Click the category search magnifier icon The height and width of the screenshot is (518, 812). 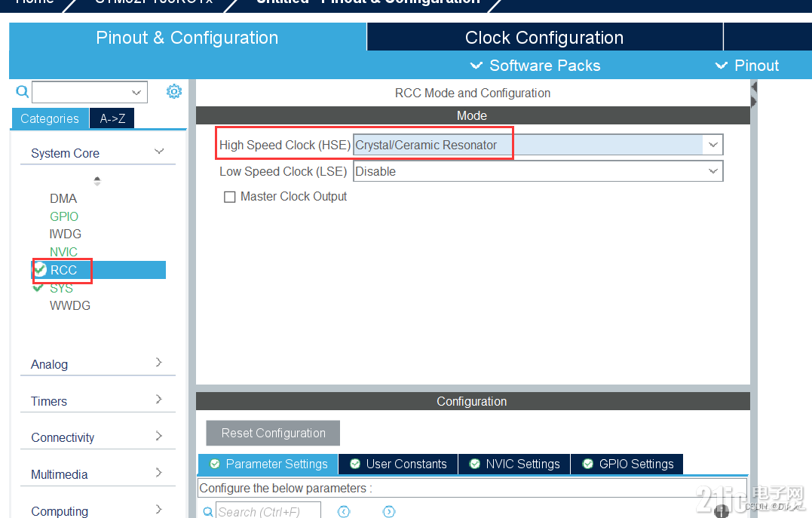[22, 92]
